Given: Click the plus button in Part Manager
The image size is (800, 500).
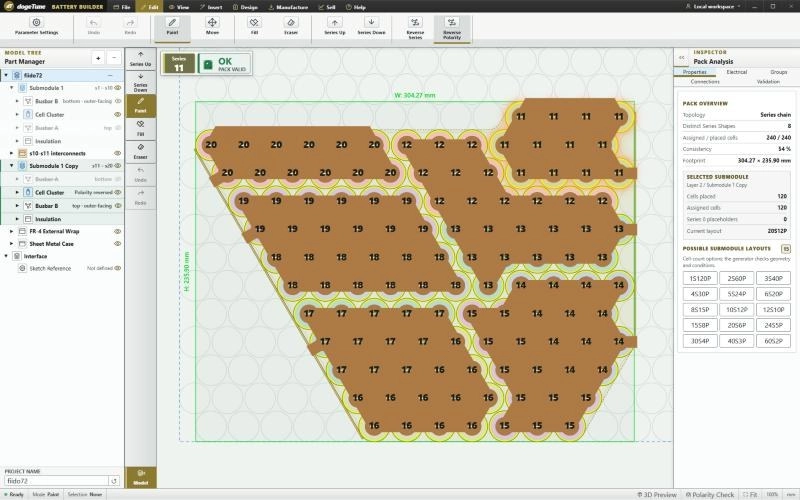Looking at the screenshot, I should coord(98,58).
